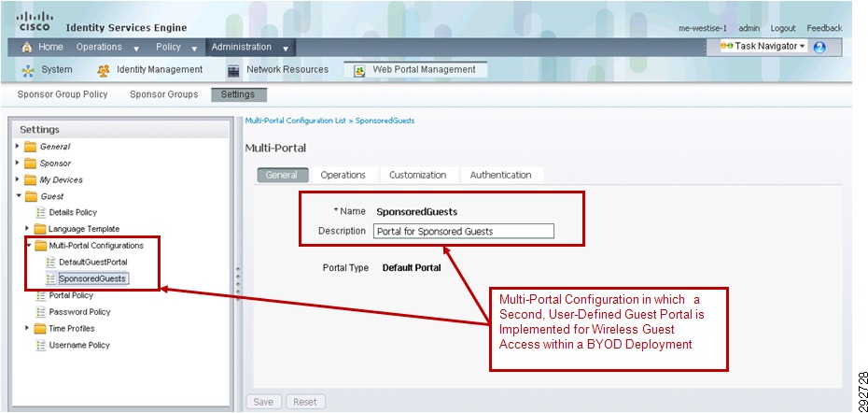Click the me-westise-1 hostname text

pyautogui.click(x=703, y=28)
